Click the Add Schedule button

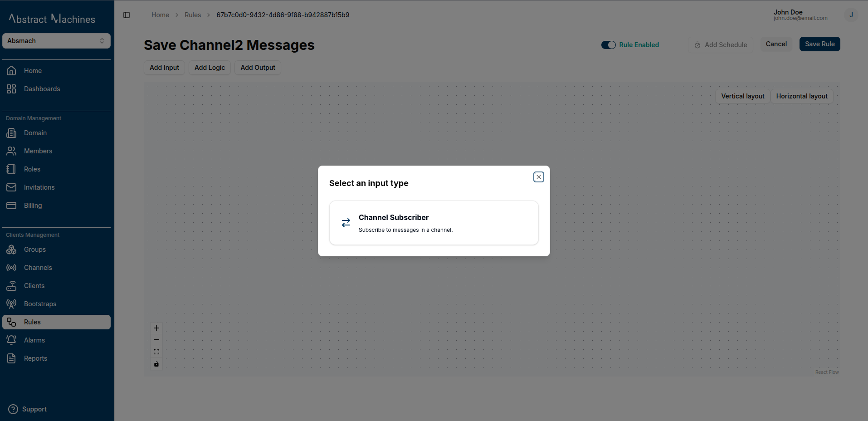coord(720,45)
